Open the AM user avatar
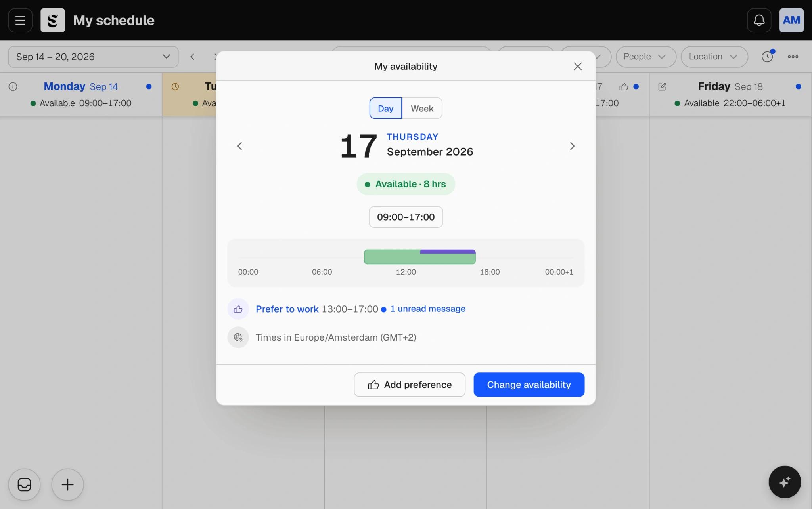This screenshot has height=509, width=812. 791,20
